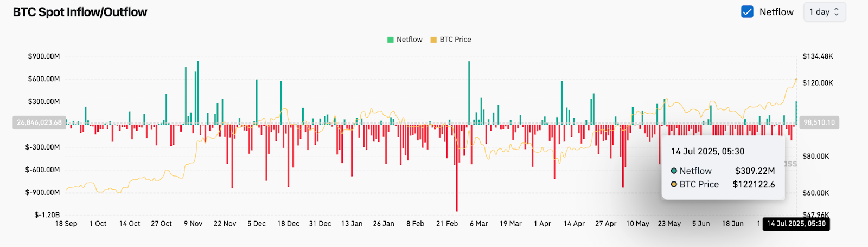Click the $60.00K price axis value

[x=816, y=193]
